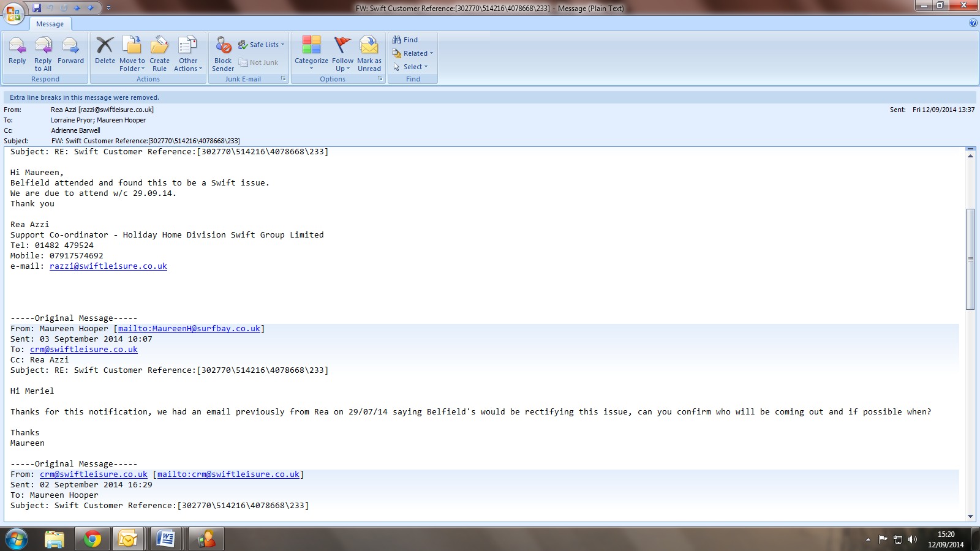Open Google Chrome from the taskbar
This screenshot has width=980, height=551.
tap(92, 539)
